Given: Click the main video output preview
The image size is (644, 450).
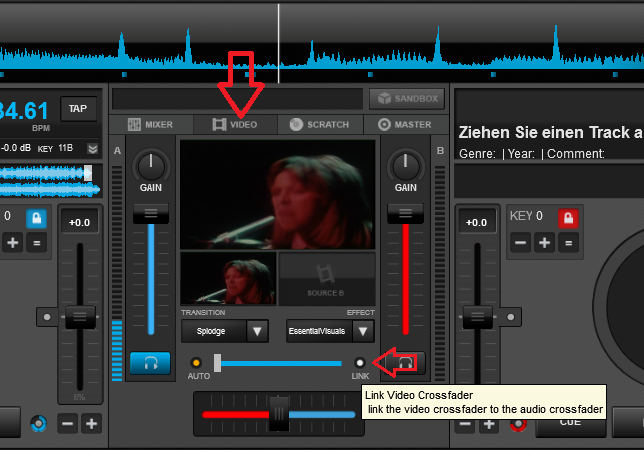Looking at the screenshot, I should [x=278, y=195].
